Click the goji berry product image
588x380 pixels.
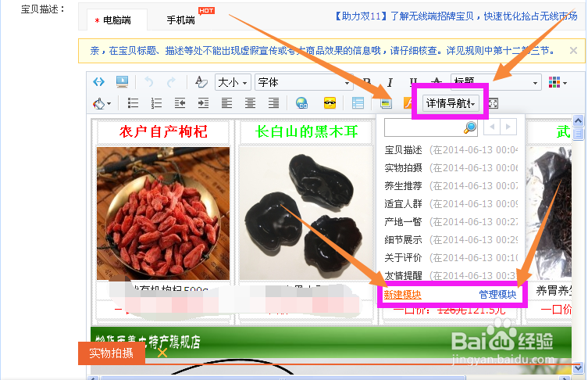click(x=163, y=213)
